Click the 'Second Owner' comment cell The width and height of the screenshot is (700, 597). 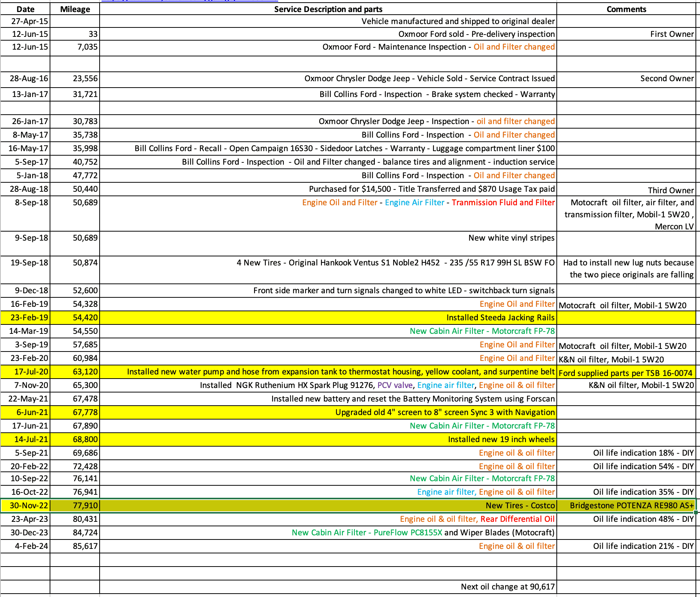626,80
